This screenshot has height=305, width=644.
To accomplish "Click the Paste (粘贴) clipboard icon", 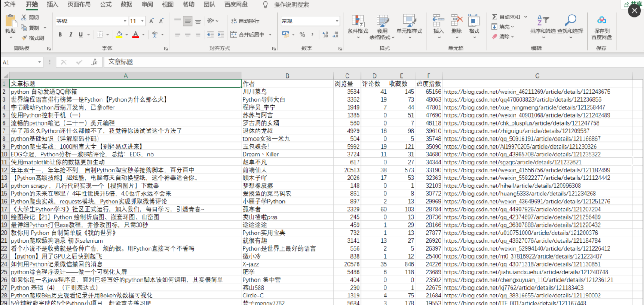I will tap(11, 21).
